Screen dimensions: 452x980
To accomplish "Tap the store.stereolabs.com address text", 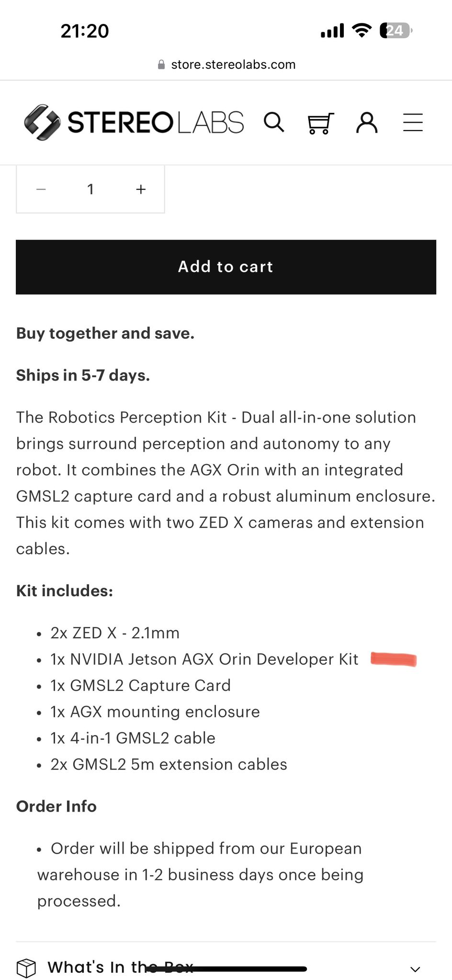I will click(x=233, y=65).
